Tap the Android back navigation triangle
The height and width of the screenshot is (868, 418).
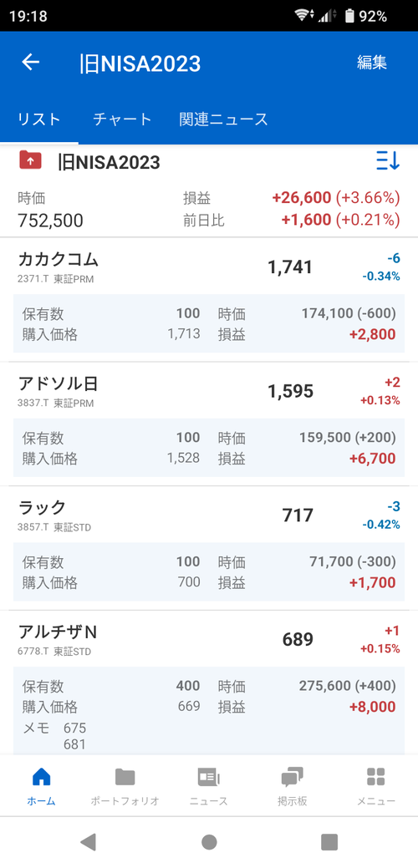88,842
